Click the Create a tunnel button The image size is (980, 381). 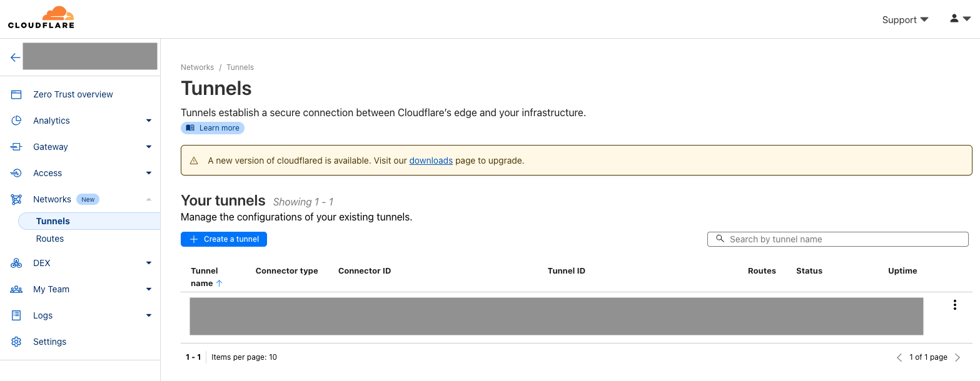point(224,239)
